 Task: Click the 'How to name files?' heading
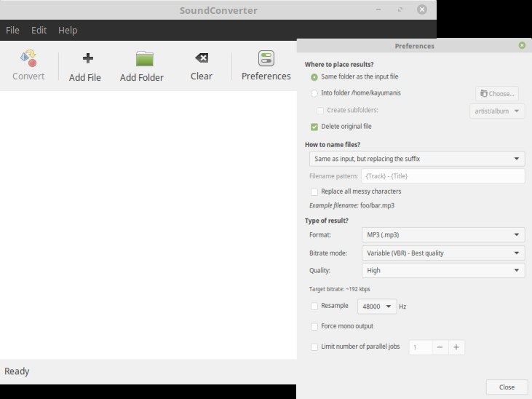[x=333, y=145]
